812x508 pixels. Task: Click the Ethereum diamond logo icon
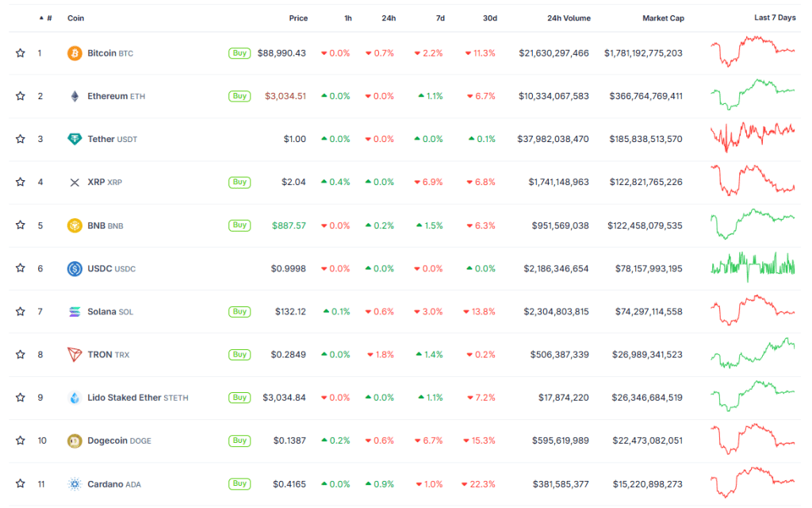(75, 96)
